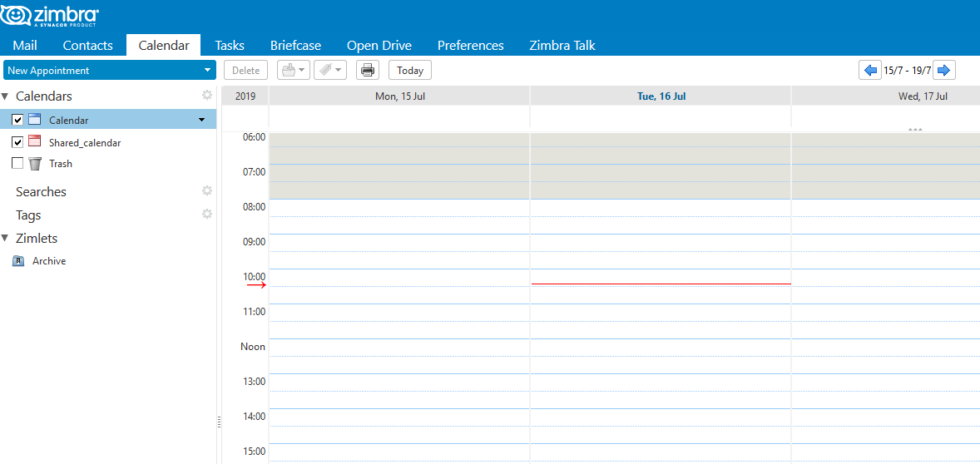Screen dimensions: 980x464
Task: Open the Open Drive tab
Action: (379, 46)
